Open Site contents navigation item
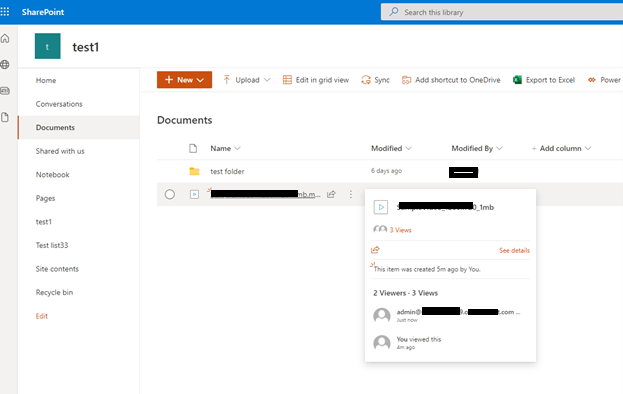 (57, 269)
